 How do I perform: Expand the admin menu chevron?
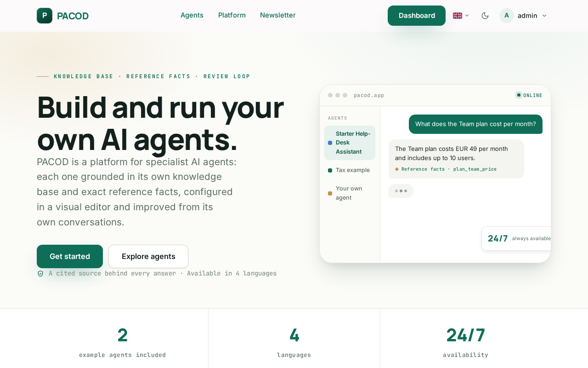click(544, 16)
